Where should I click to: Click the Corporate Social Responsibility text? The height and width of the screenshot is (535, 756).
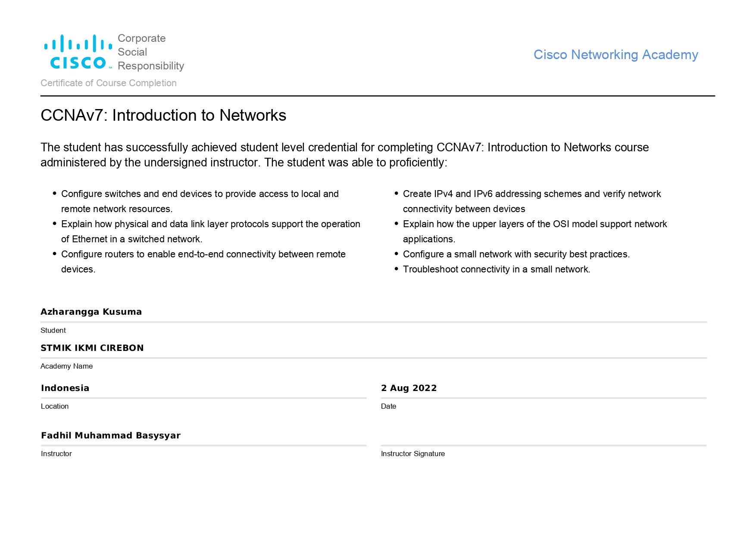(x=150, y=52)
